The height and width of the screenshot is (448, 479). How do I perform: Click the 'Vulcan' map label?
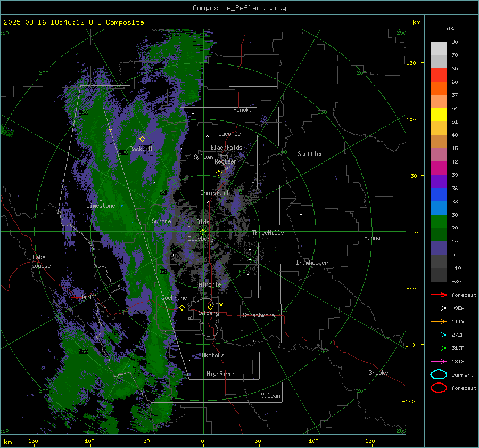coord(270,396)
